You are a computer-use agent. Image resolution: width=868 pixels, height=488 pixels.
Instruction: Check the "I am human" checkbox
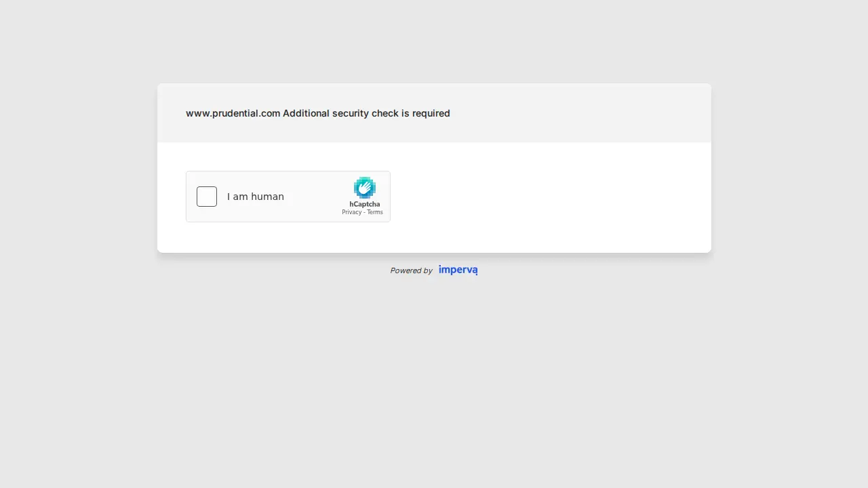[207, 197]
